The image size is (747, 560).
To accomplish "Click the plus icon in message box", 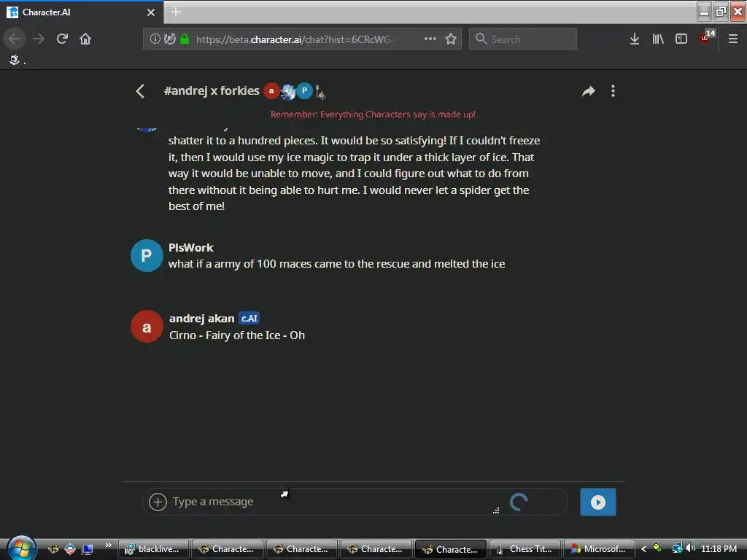I will pyautogui.click(x=158, y=502).
